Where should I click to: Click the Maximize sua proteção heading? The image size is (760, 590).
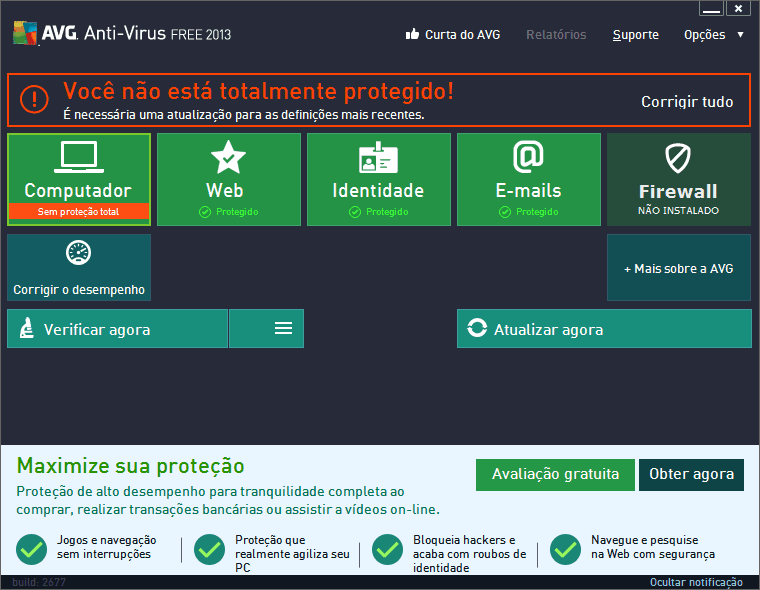pyautogui.click(x=130, y=466)
